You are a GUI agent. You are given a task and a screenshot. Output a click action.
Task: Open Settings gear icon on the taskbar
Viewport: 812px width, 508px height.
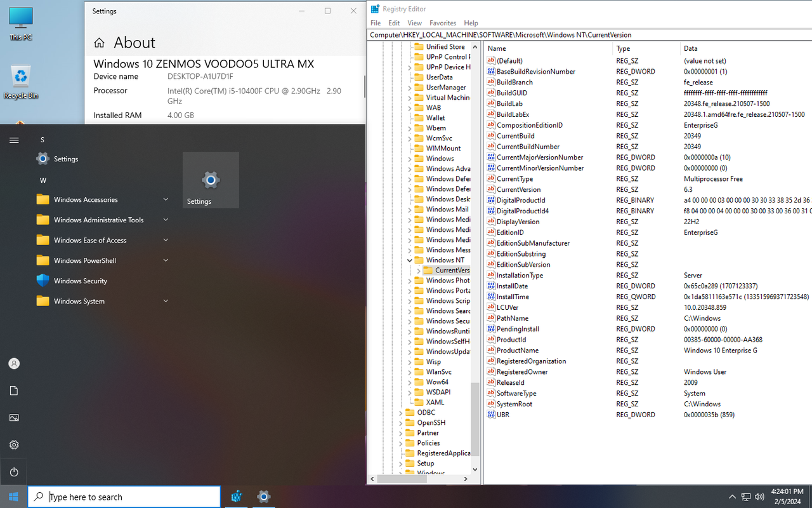(264, 497)
